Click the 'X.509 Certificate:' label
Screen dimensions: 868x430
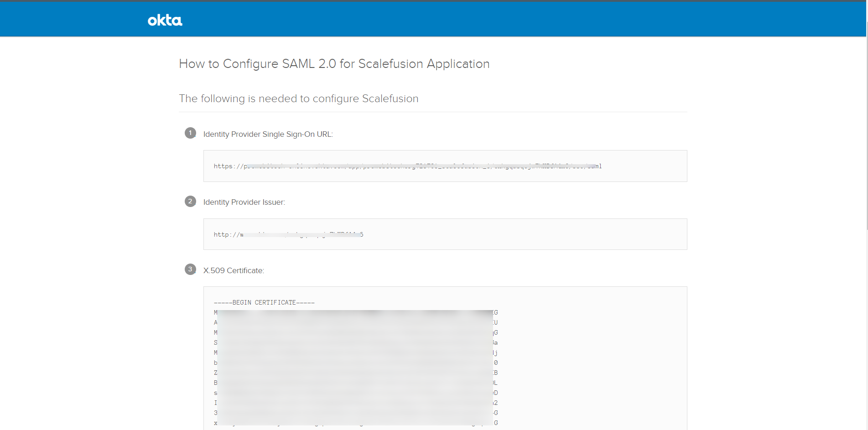tap(234, 270)
